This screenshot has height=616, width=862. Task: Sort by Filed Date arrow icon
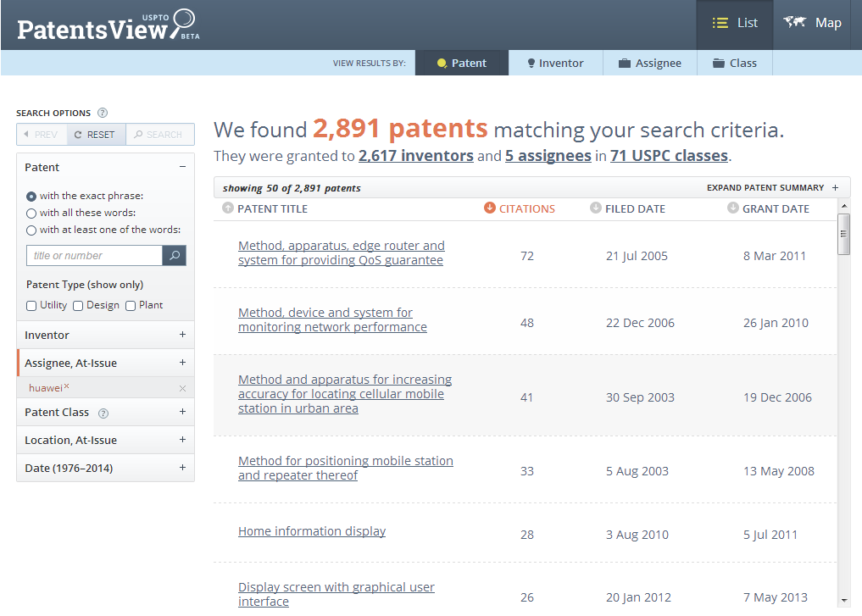pos(595,208)
